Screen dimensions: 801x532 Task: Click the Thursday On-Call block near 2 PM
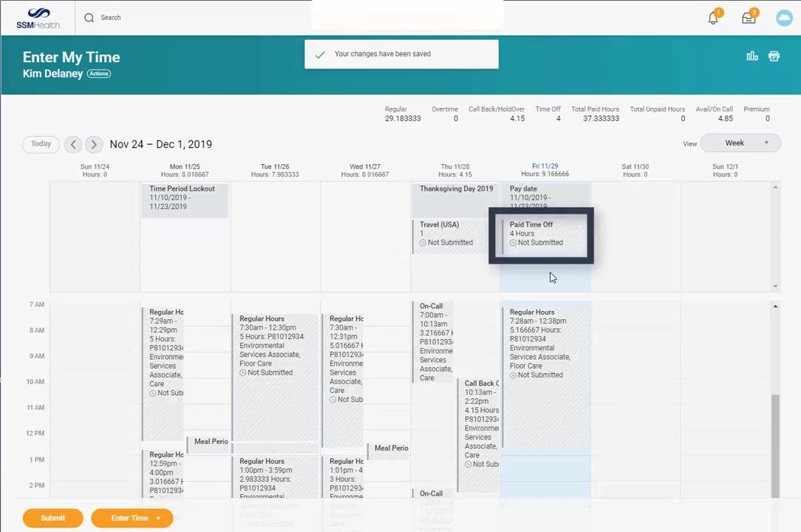click(432, 493)
